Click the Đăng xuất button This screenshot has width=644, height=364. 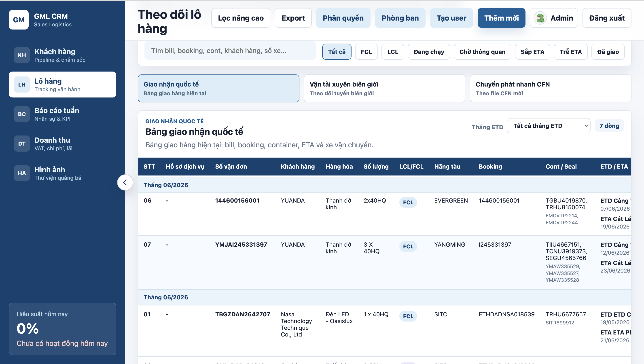[x=607, y=18]
